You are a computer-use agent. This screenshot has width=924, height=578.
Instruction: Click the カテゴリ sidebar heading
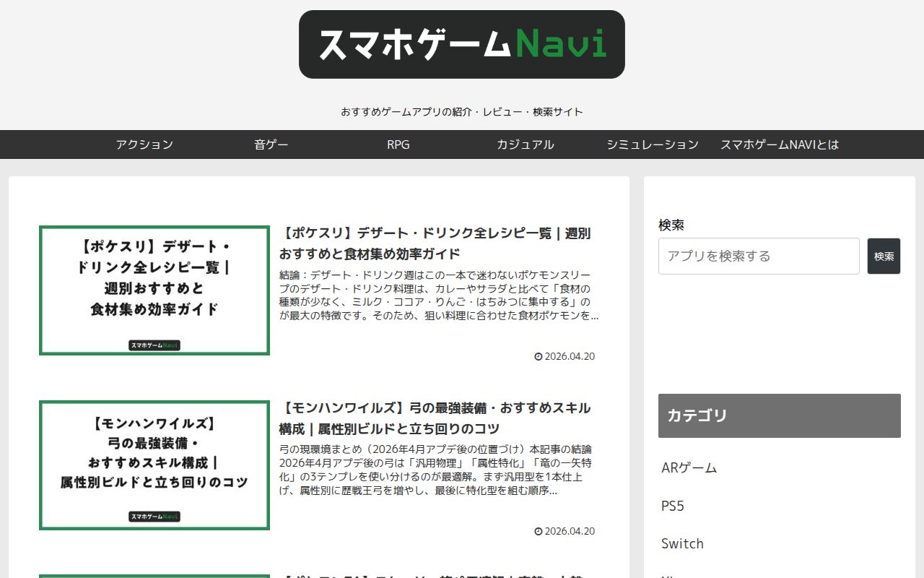780,415
